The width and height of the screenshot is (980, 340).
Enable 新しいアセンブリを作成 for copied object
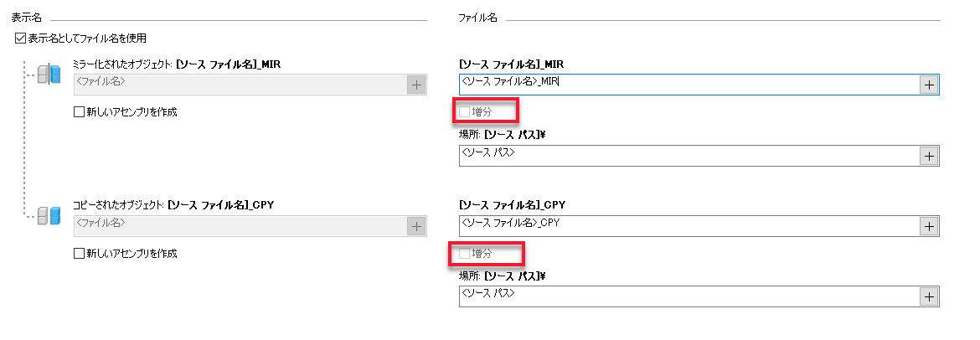click(x=80, y=253)
